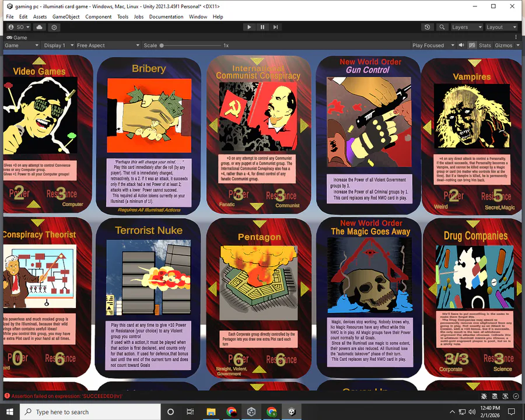Viewport: 525px width, 420px height.
Task: Open the Play Focused dropdown
Action: point(433,45)
